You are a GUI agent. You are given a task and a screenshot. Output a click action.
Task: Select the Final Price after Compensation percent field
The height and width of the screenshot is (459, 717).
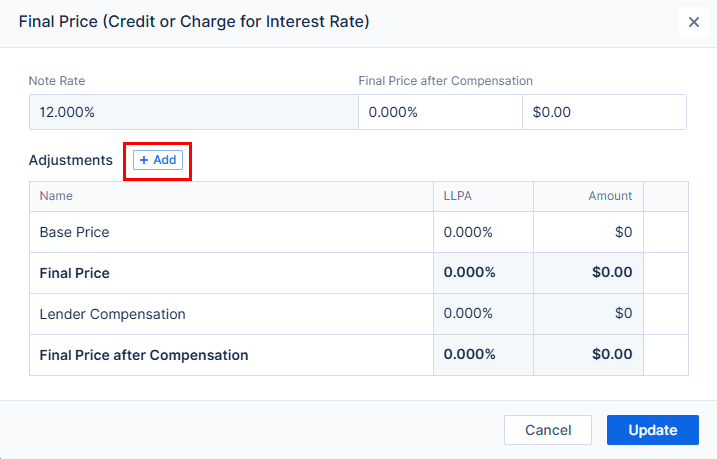click(x=440, y=112)
